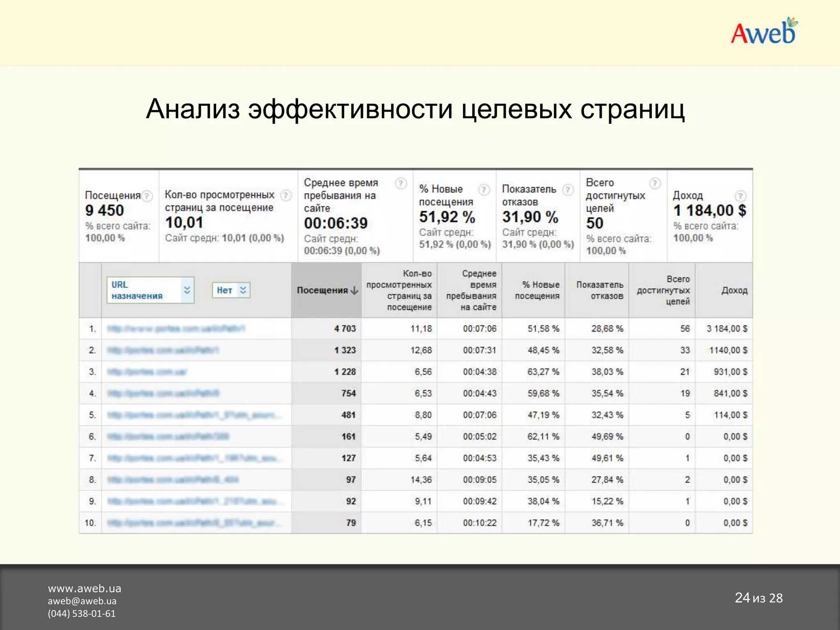The height and width of the screenshot is (630, 840).
Task: Open blurred URL link in row 4
Action: [x=163, y=393]
